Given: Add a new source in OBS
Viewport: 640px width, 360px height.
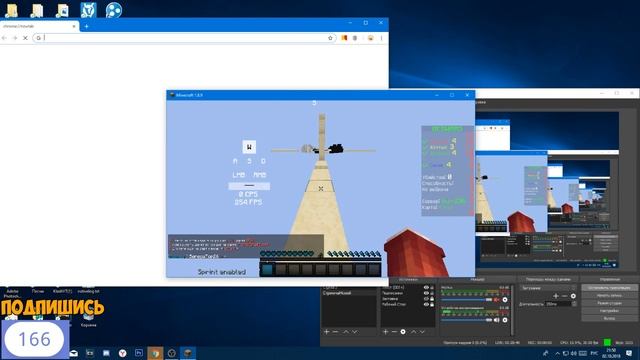Looking at the screenshot, I should pyautogui.click(x=385, y=332).
